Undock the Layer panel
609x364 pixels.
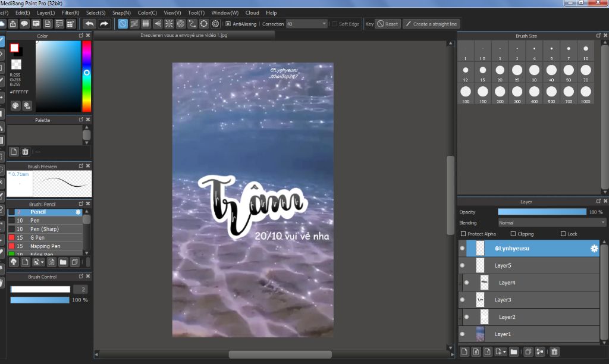pyautogui.click(x=598, y=201)
